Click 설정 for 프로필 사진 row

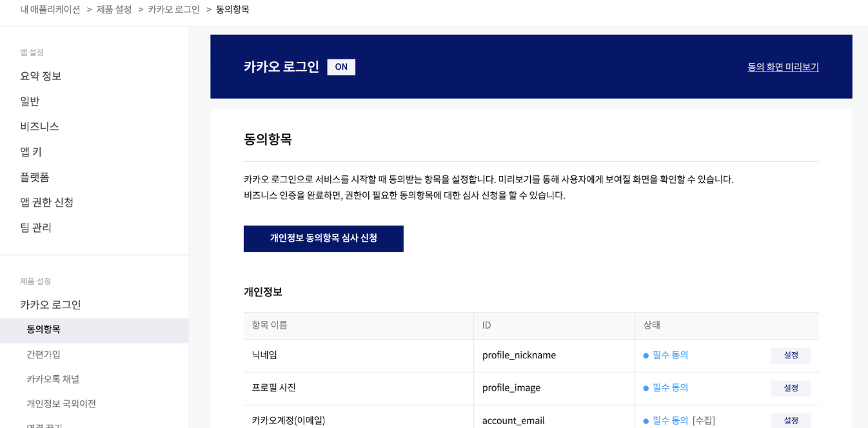point(791,388)
